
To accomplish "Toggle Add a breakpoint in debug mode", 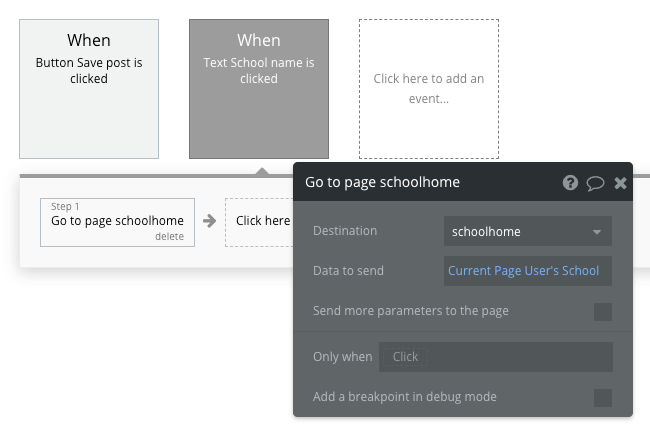I will click(x=603, y=398).
